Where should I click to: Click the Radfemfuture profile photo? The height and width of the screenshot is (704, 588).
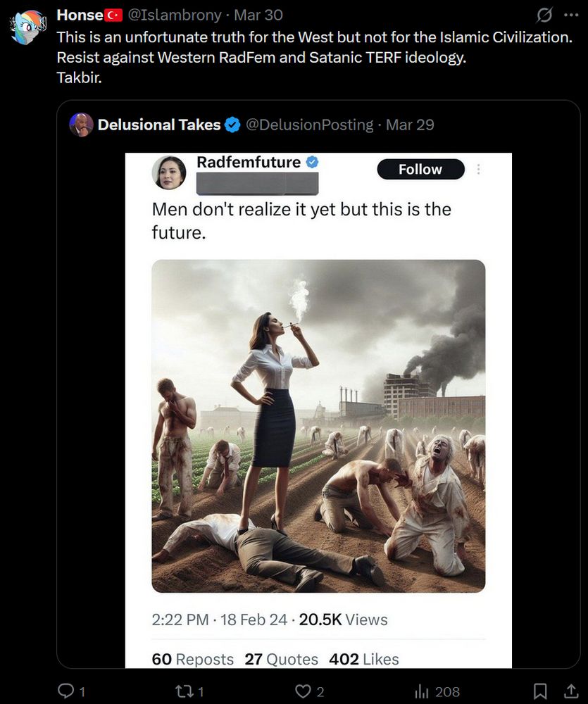(169, 172)
